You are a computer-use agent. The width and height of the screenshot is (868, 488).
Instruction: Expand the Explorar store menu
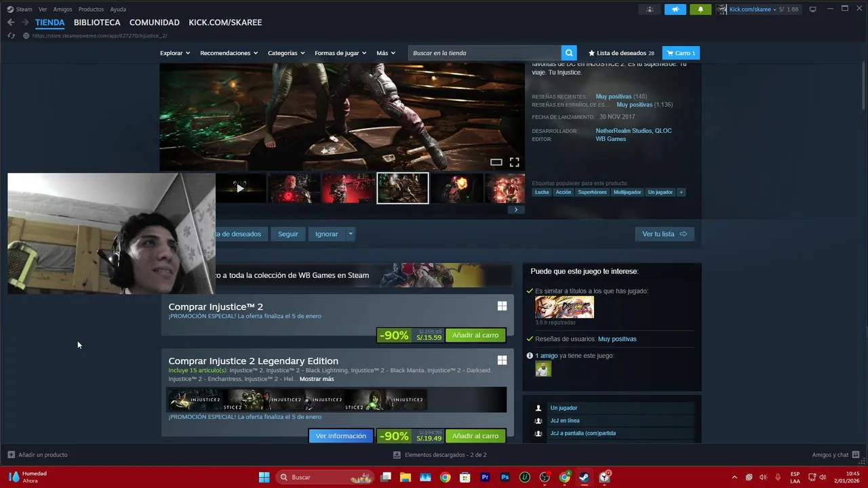(x=175, y=53)
